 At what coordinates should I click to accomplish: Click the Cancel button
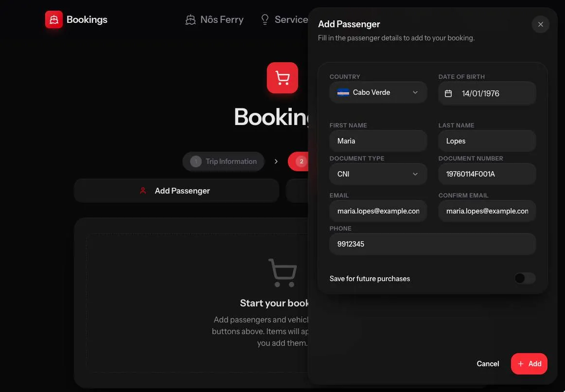pyautogui.click(x=488, y=364)
